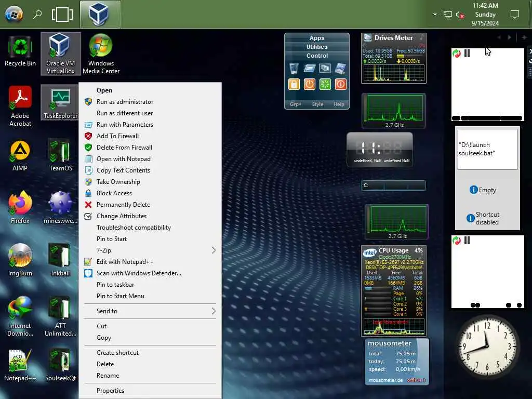This screenshot has width=532, height=399.
Task: Choose Permanently Delete
Action: [x=150, y=205]
